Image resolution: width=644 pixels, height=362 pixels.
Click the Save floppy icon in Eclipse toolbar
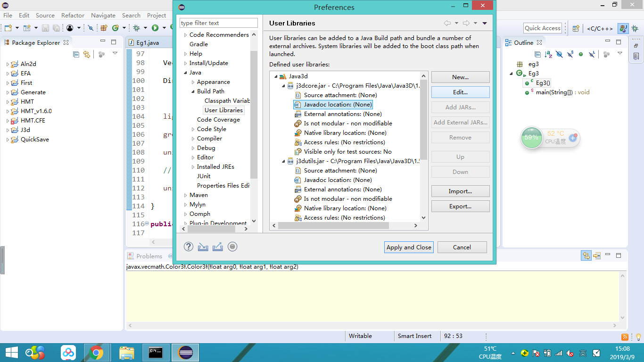coord(45,28)
